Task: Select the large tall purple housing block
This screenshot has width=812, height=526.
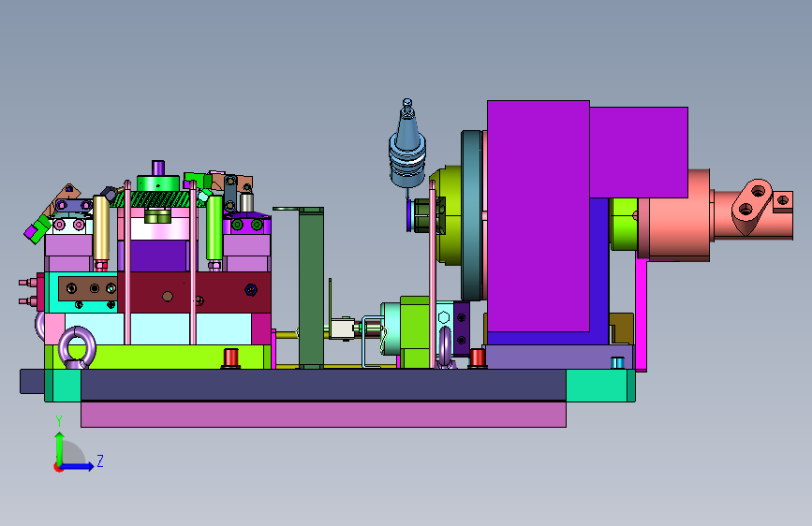Action: 538,216
